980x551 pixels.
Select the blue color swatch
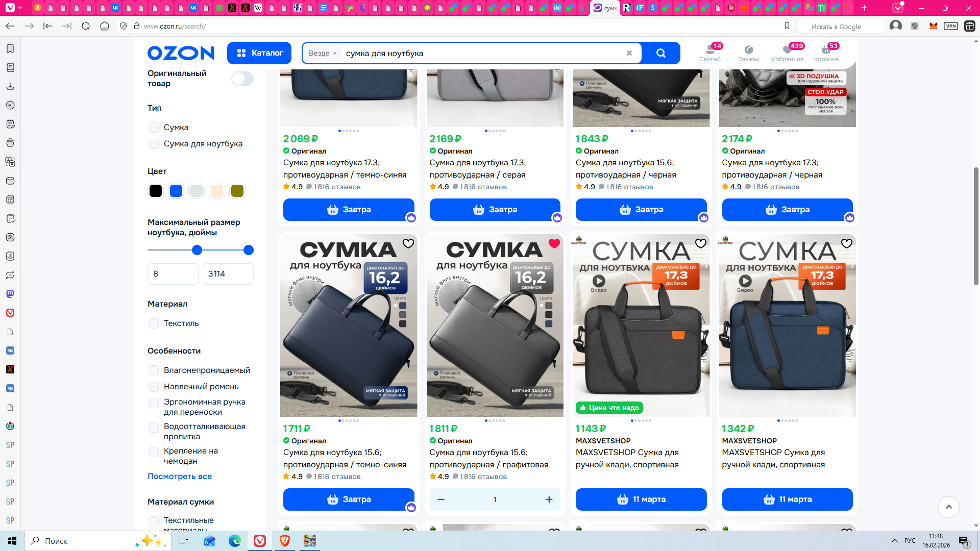[176, 191]
